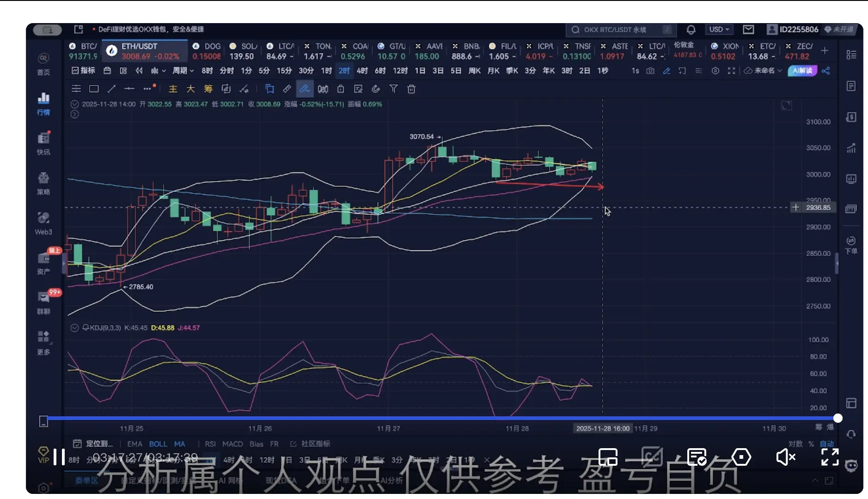Viewport: 868px width, 499px height.
Task: Click the AI解读 button
Action: [x=802, y=71]
